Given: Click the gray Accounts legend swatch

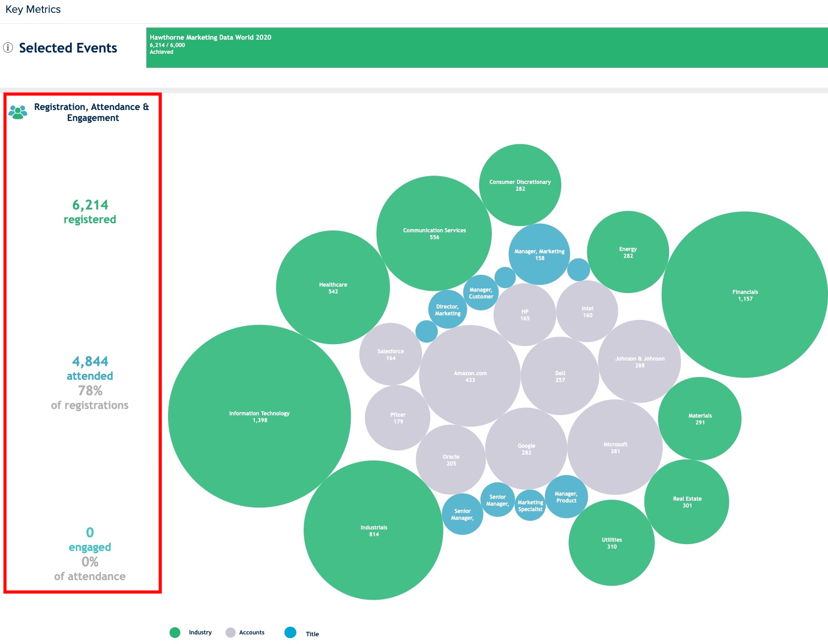Looking at the screenshot, I should (x=231, y=632).
